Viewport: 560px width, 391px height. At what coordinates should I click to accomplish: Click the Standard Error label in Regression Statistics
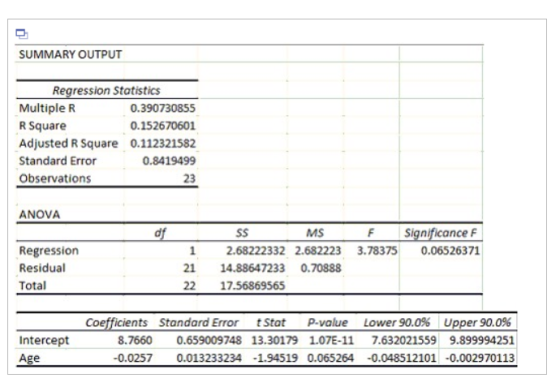pos(58,161)
